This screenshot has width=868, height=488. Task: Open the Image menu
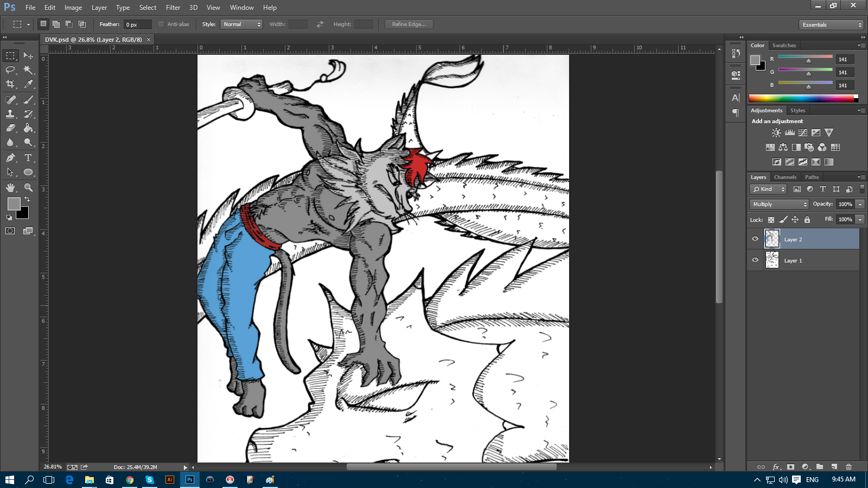(x=73, y=8)
